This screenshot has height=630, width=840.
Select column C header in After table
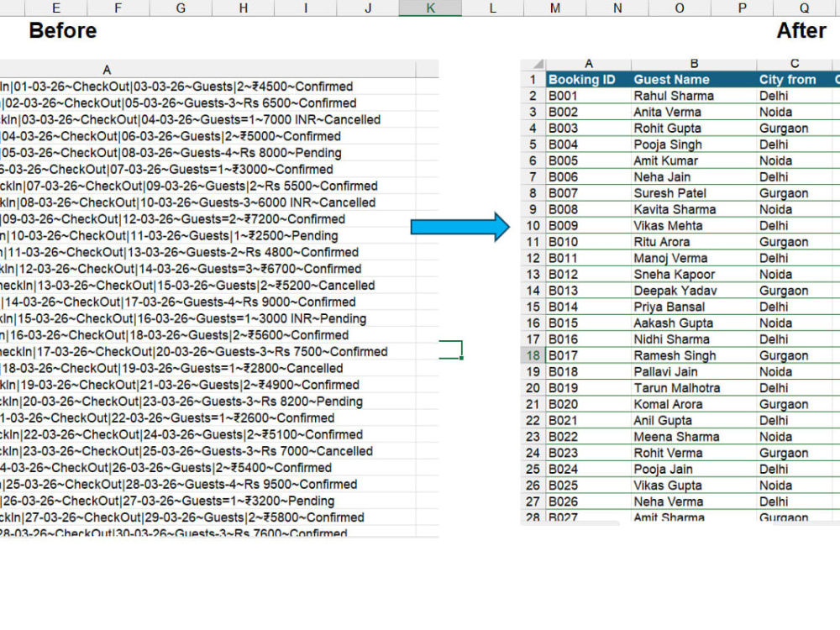point(795,65)
